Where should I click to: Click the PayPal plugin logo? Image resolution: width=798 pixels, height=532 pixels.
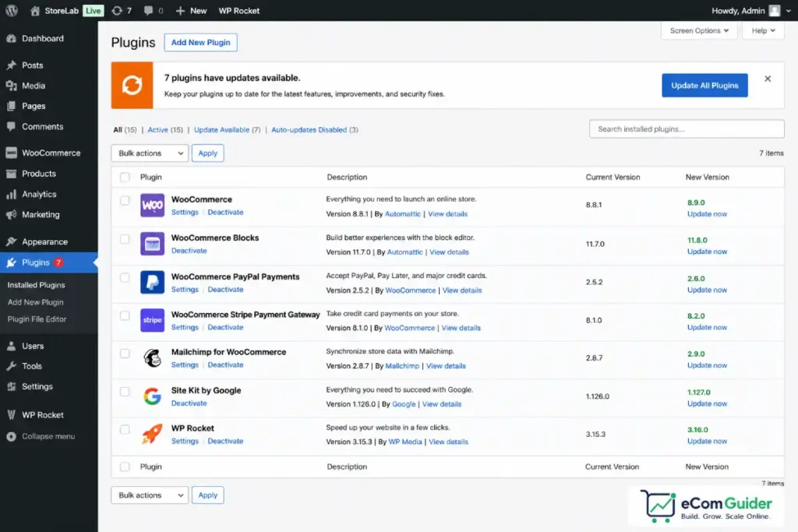pos(152,282)
